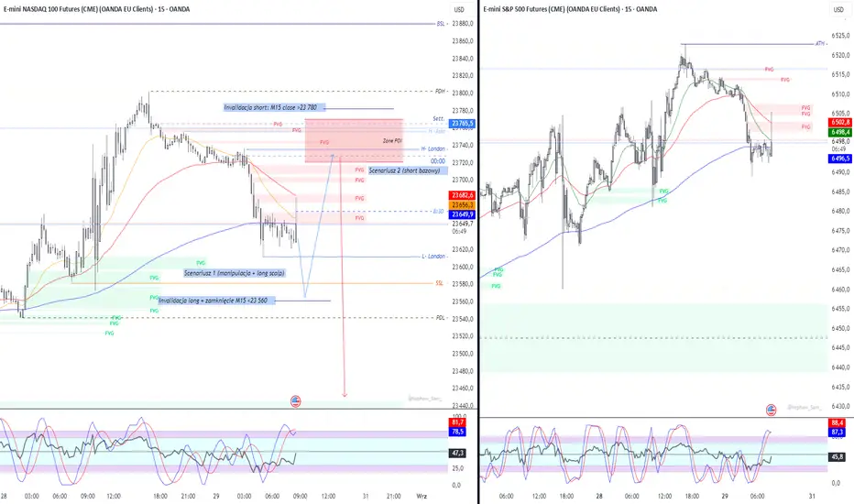The image size is (854, 504).
Task: Select the 'Invalidacja short: M15 close >23 780' note
Action: pyautogui.click(x=275, y=107)
